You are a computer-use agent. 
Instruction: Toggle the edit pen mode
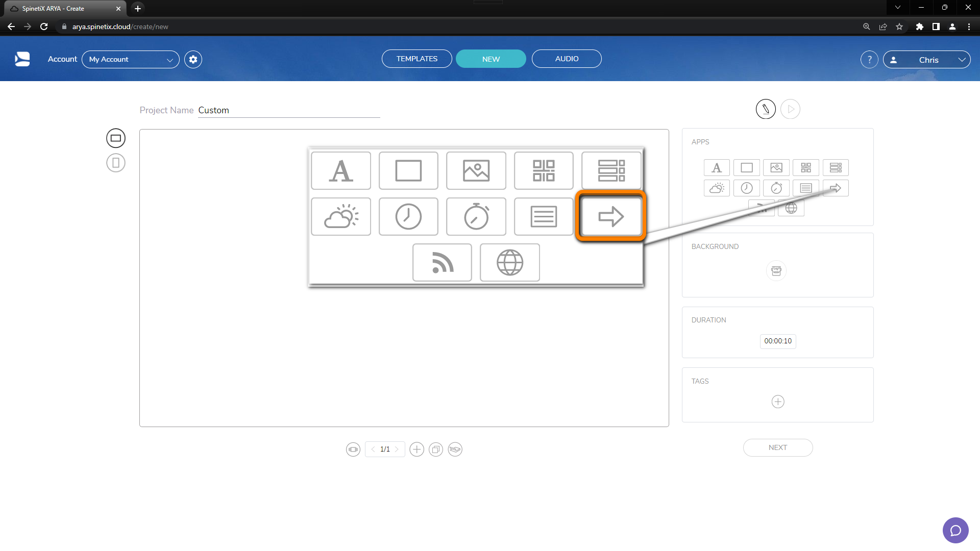click(765, 109)
